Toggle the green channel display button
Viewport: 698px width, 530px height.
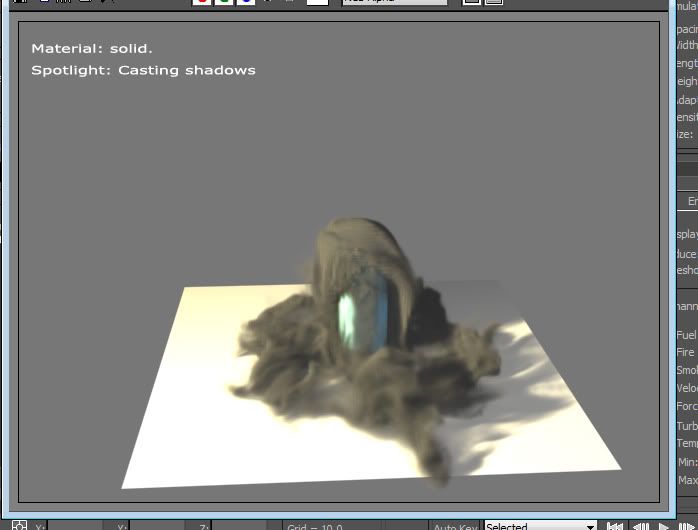point(225,2)
